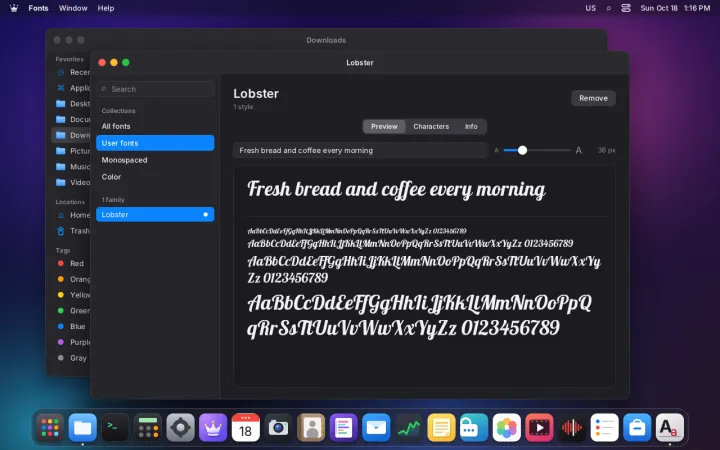Open Home location in Downloads window sidebar
The width and height of the screenshot is (720, 450).
click(72, 215)
